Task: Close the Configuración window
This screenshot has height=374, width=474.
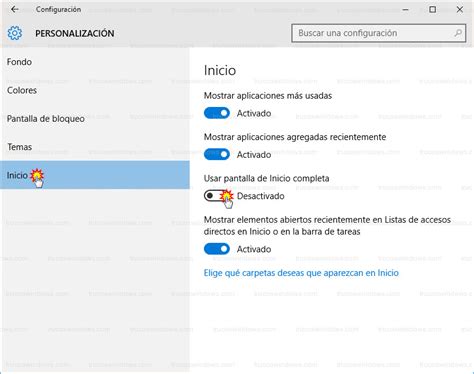Action: [x=460, y=10]
